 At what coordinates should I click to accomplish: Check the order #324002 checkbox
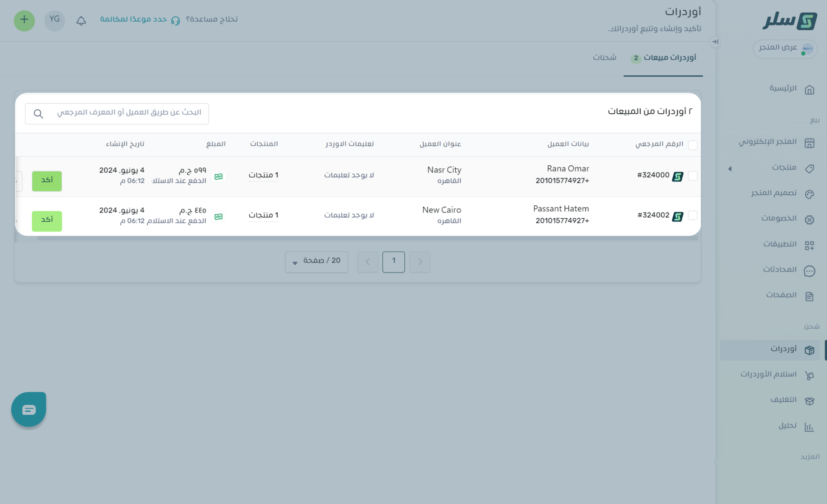(693, 215)
